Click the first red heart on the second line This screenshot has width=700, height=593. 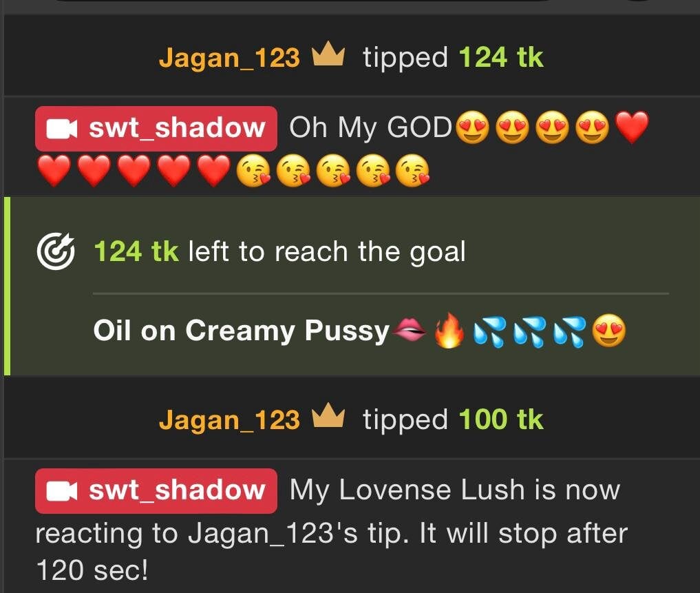54,171
